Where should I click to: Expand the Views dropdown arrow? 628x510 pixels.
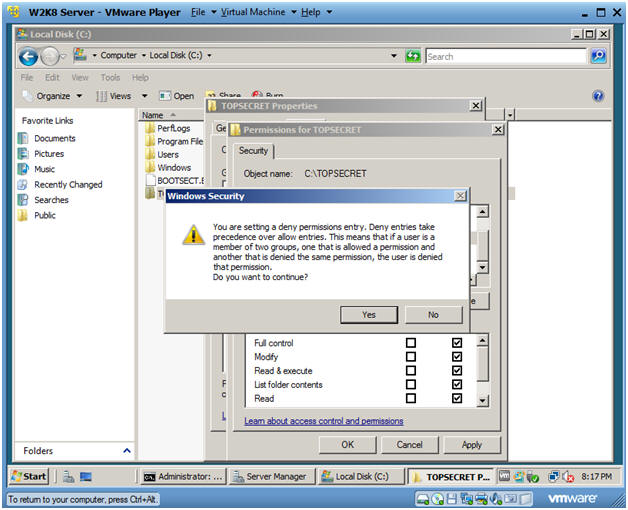pyautogui.click(x=145, y=96)
